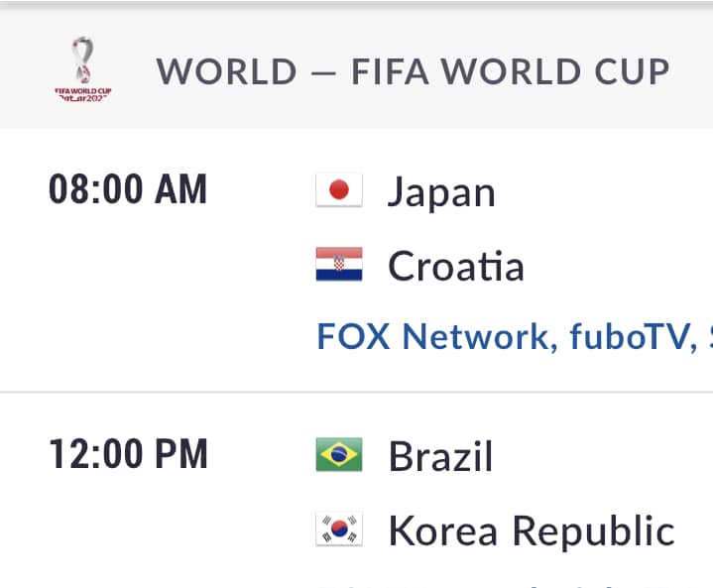Click the Qatar 2022 caption under the trophy logo

point(82,98)
